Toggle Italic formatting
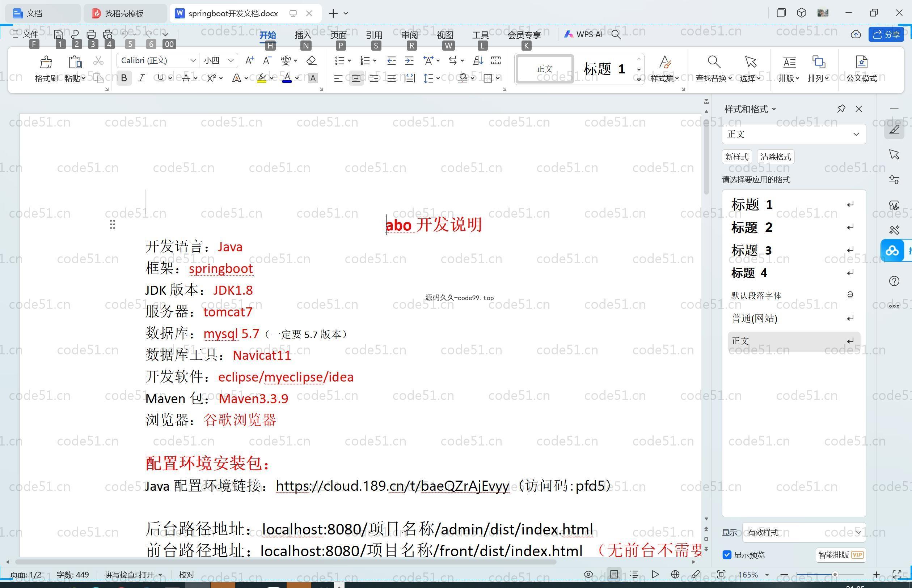This screenshot has height=588, width=912. tap(142, 78)
